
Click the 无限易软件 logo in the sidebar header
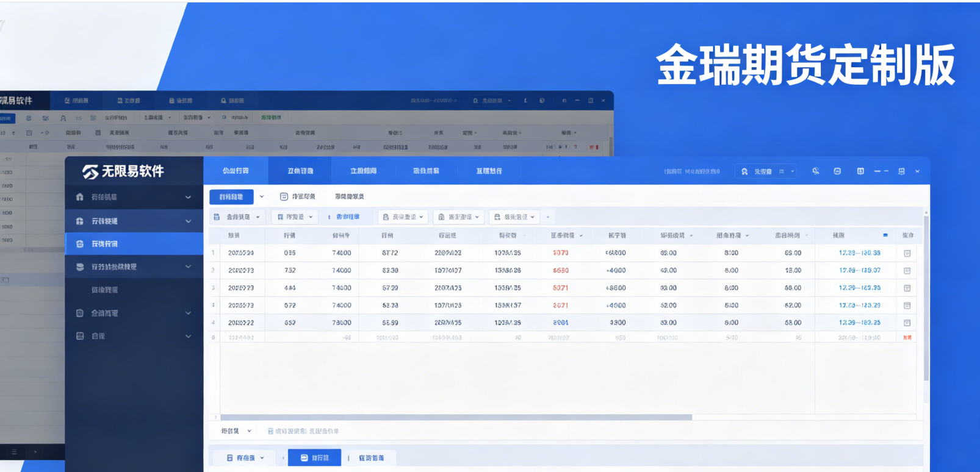pyautogui.click(x=123, y=171)
